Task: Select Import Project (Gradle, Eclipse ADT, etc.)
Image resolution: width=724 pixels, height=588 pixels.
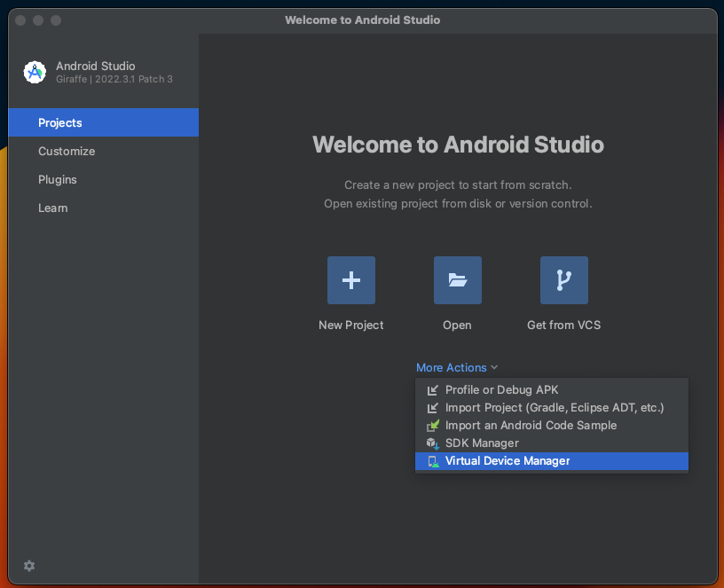Action: [x=551, y=408]
